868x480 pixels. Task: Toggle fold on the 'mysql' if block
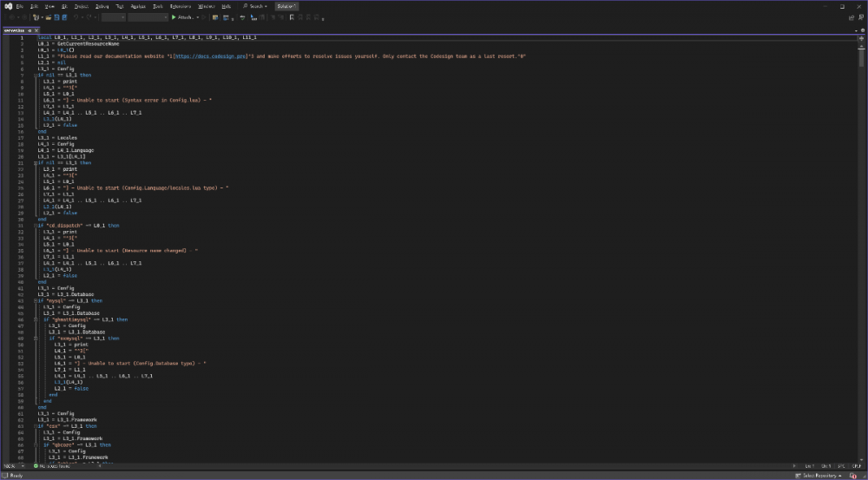(36, 301)
